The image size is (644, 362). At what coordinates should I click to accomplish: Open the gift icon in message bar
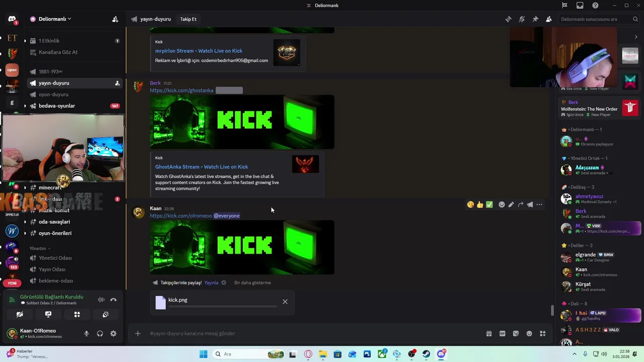click(489, 333)
